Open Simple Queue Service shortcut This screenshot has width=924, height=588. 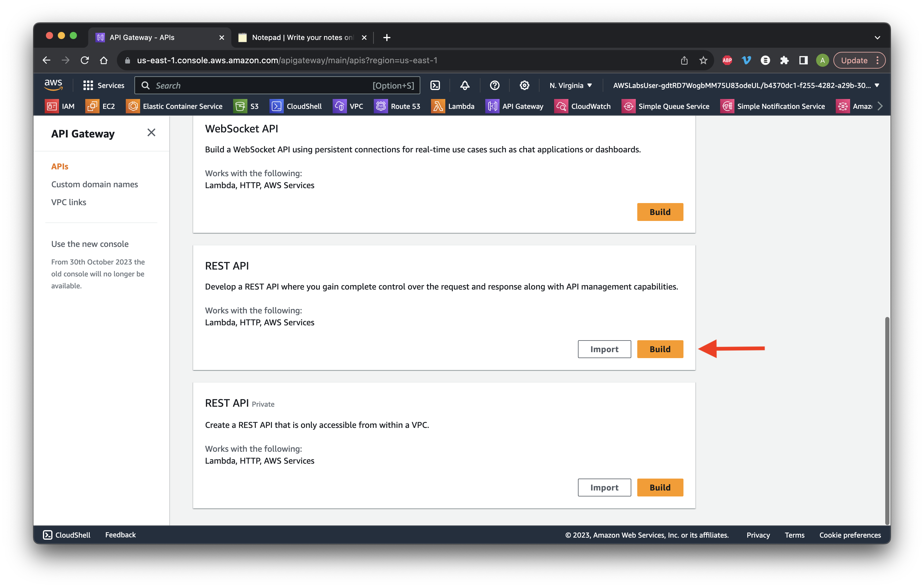tap(665, 106)
